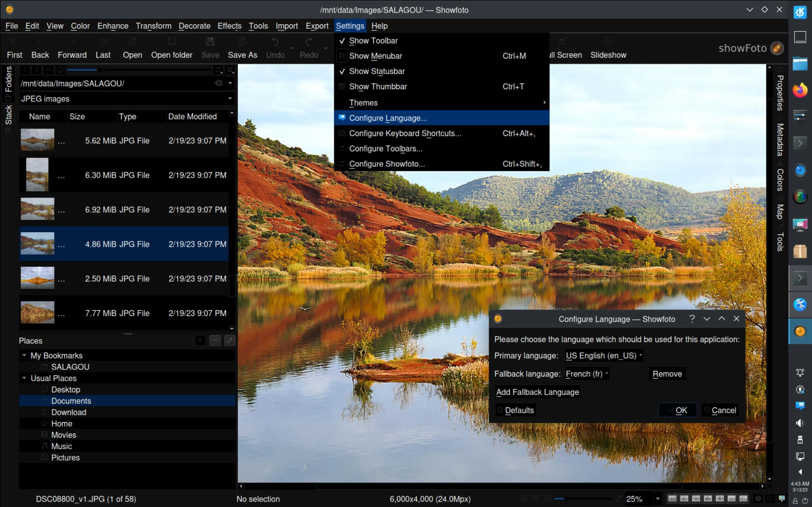The image size is (812, 507).
Task: Click the Open folder toolbar icon
Action: 171,42
